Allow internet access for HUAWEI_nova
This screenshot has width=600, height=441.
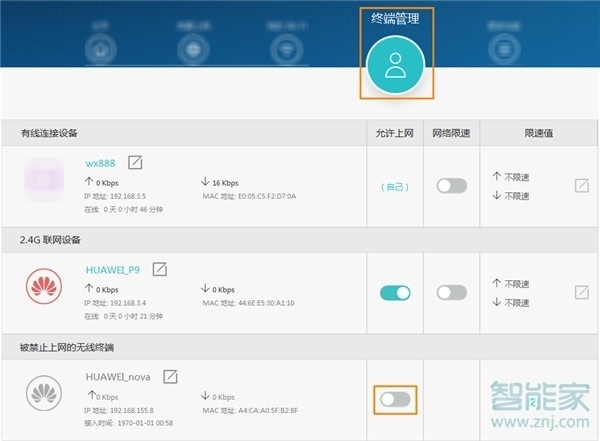pyautogui.click(x=395, y=400)
